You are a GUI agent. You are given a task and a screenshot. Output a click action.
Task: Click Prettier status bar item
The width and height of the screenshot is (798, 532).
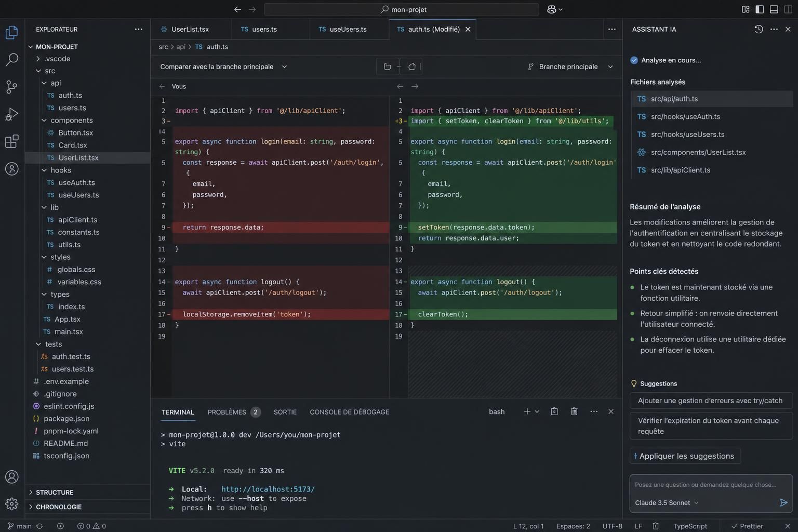747,526
